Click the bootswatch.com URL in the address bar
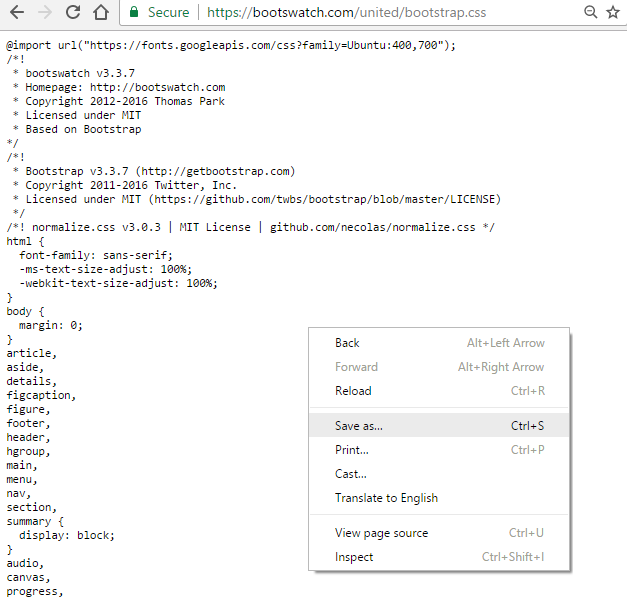The width and height of the screenshot is (627, 599). [x=346, y=12]
